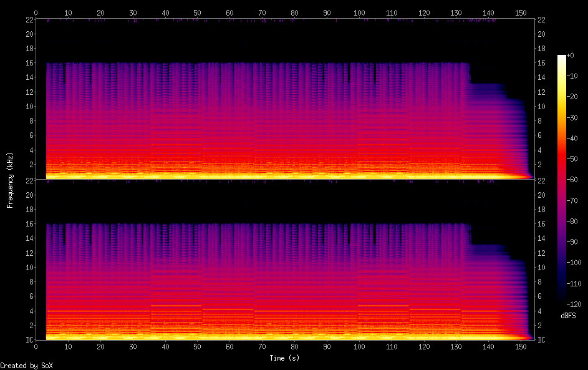
Task: Click "100" on the top time axis
Action: [359, 12]
